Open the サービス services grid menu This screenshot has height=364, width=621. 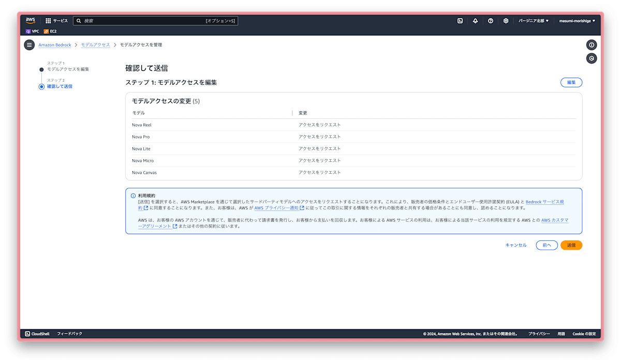coord(56,21)
